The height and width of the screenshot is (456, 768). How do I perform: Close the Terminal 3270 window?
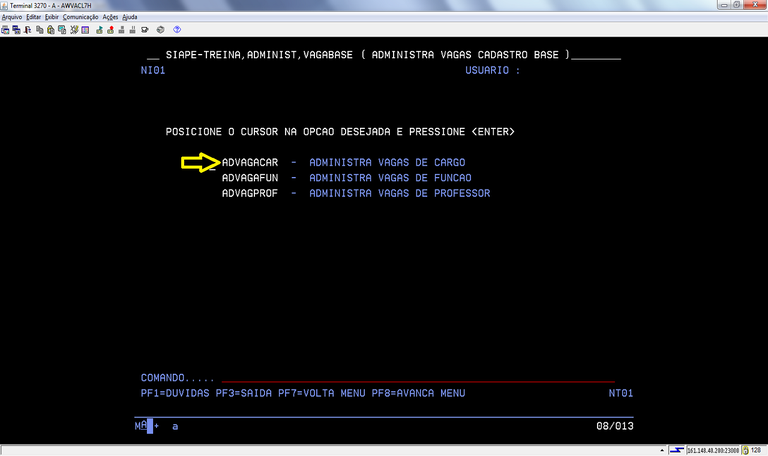click(754, 5)
